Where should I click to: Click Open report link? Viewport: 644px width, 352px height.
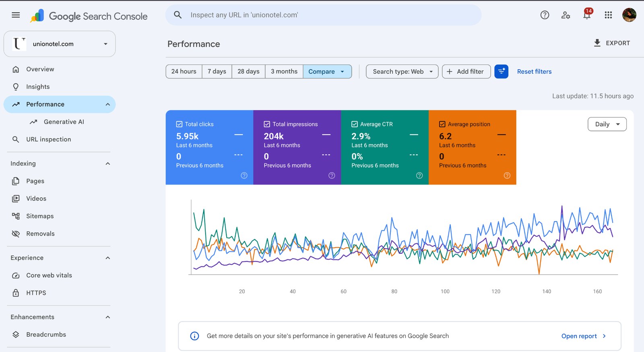tap(583, 336)
